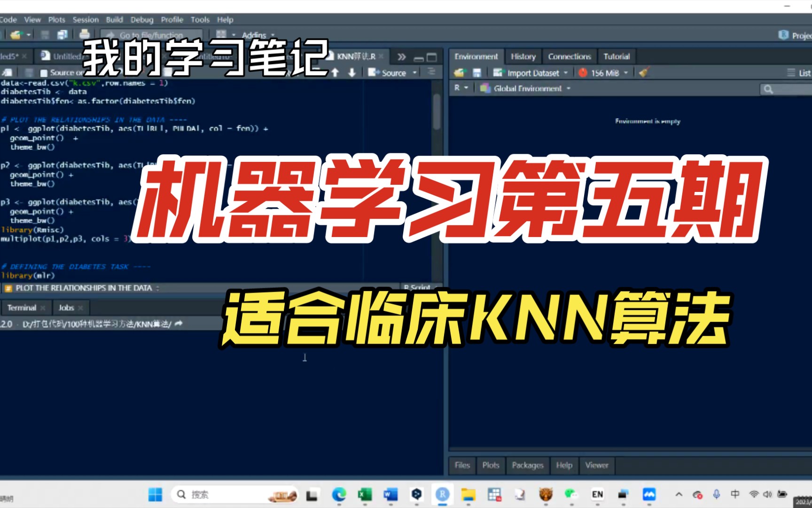Click the taskbar search box
Screen dimensions: 812x508
[x=234, y=494]
